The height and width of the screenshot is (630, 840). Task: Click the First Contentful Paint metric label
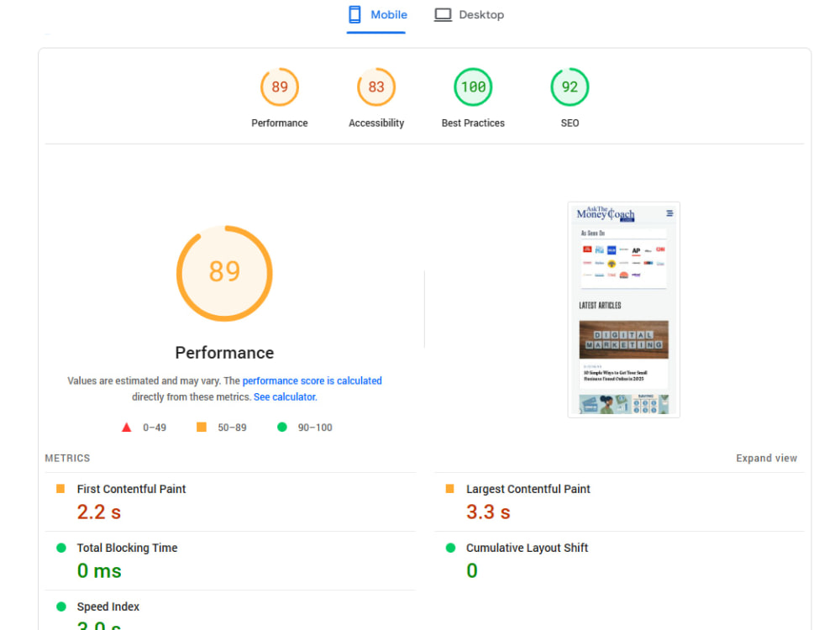(x=131, y=489)
